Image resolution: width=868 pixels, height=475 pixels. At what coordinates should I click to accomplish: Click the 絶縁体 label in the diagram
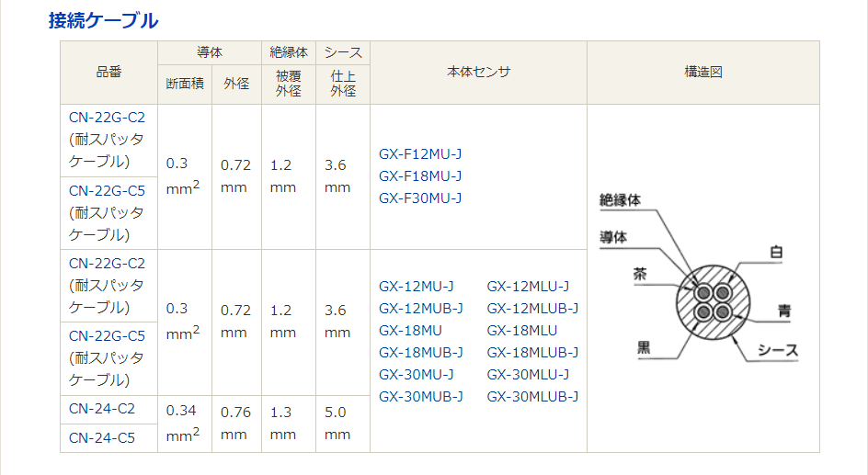[621, 200]
